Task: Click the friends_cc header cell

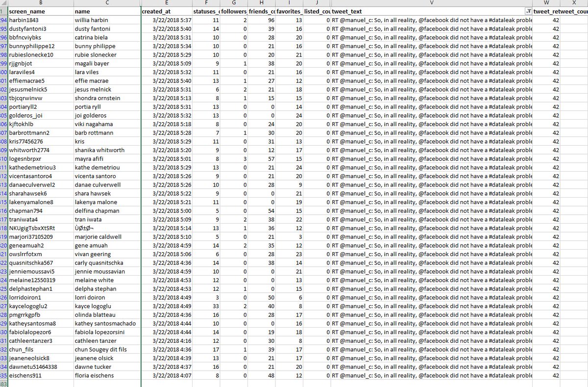Action: [262, 11]
